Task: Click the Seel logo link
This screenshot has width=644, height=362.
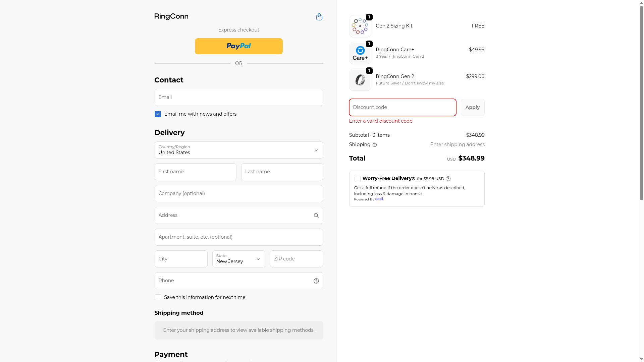Action: [x=379, y=199]
